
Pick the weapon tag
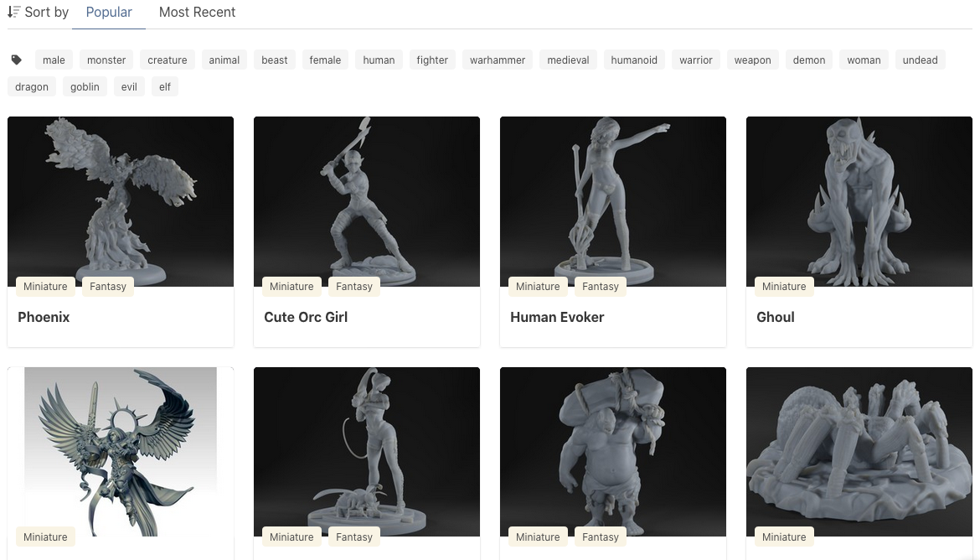point(752,60)
